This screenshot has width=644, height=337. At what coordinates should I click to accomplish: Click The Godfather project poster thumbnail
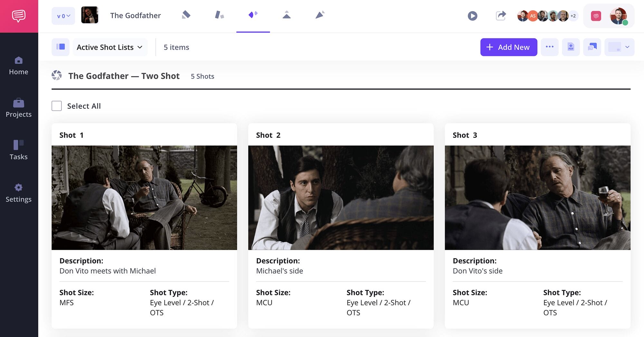[x=90, y=15]
